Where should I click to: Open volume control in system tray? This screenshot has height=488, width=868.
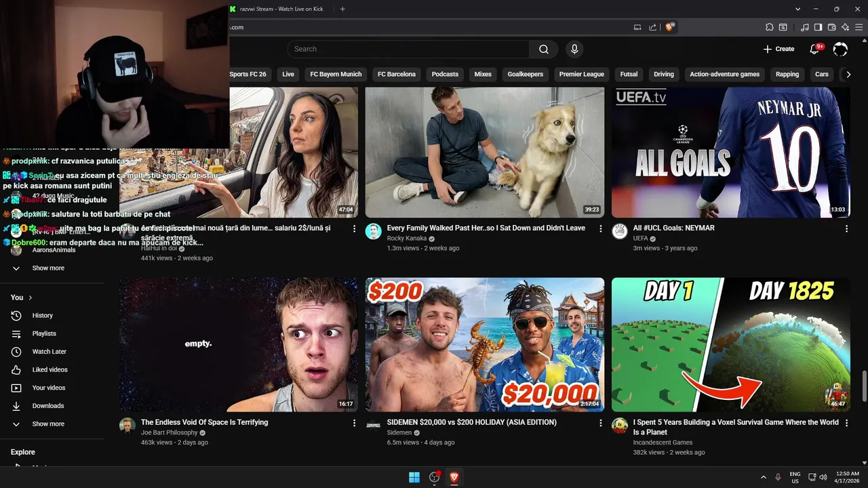823,477
